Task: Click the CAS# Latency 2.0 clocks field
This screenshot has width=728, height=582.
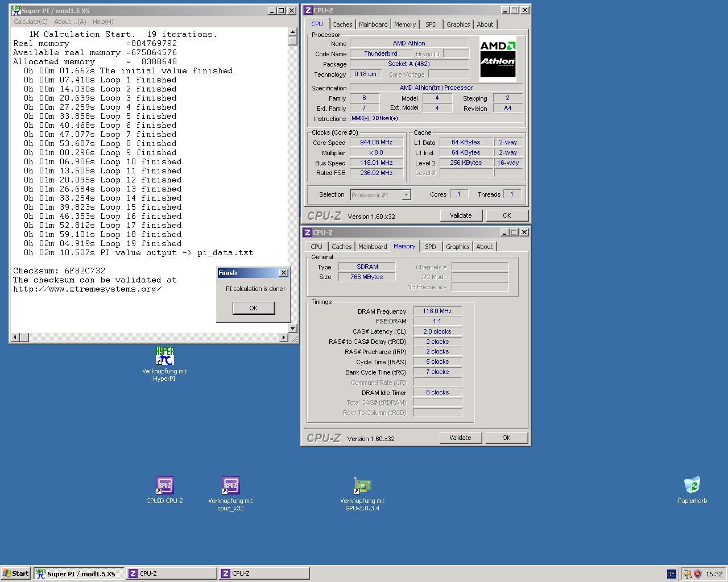Action: point(437,332)
